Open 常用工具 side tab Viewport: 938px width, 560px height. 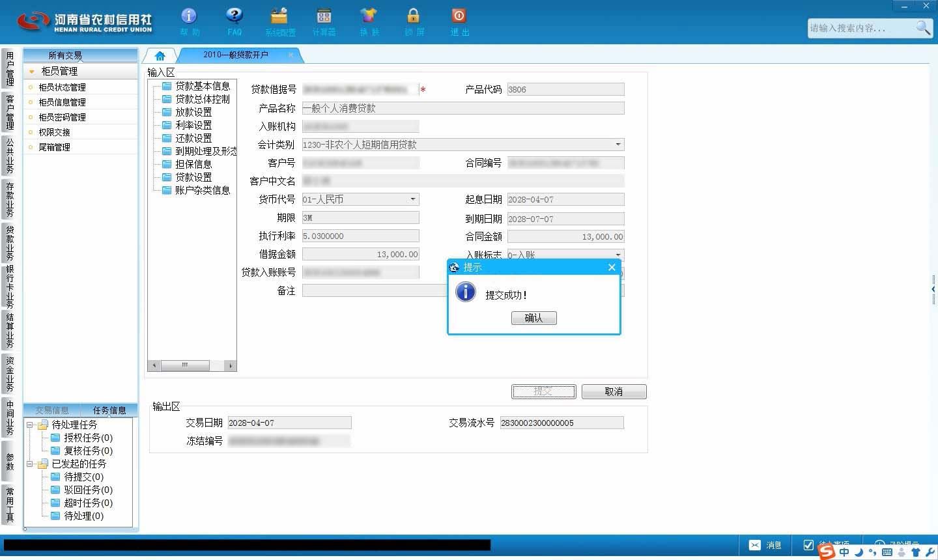click(x=10, y=504)
